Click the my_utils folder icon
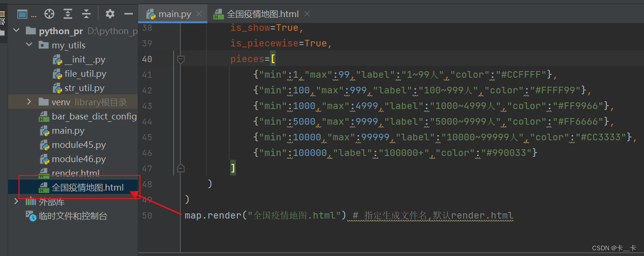The width and height of the screenshot is (644, 256). pyautogui.click(x=44, y=45)
